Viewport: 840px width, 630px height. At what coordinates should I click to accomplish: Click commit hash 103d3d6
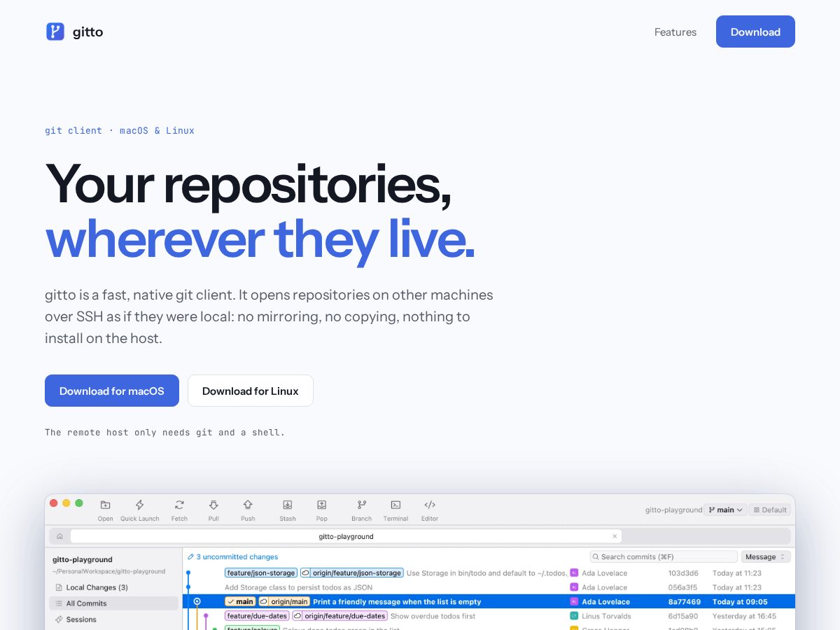683,573
